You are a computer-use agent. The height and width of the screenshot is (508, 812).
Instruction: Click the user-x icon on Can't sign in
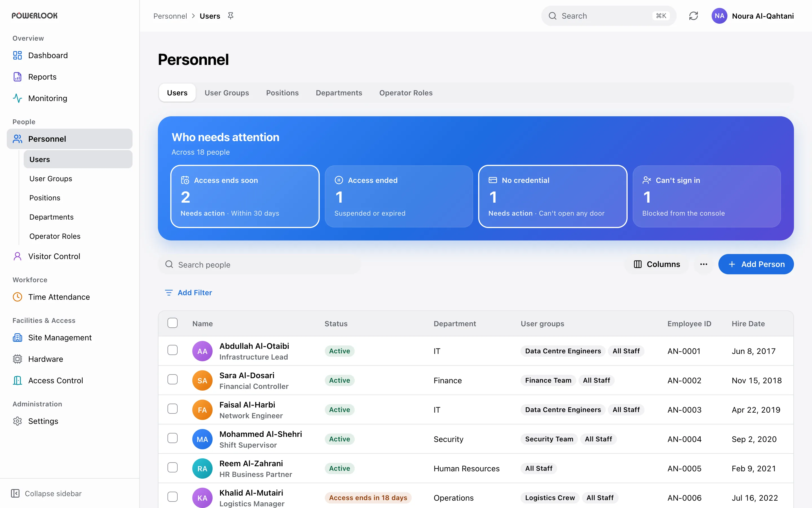point(646,180)
